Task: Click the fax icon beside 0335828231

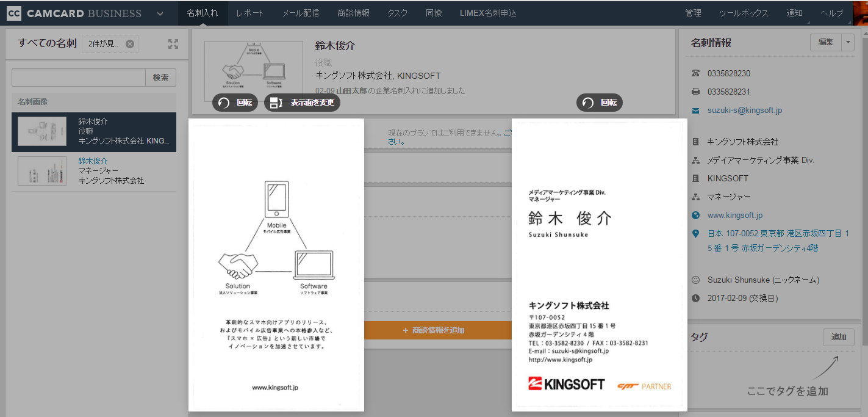Action: click(696, 92)
